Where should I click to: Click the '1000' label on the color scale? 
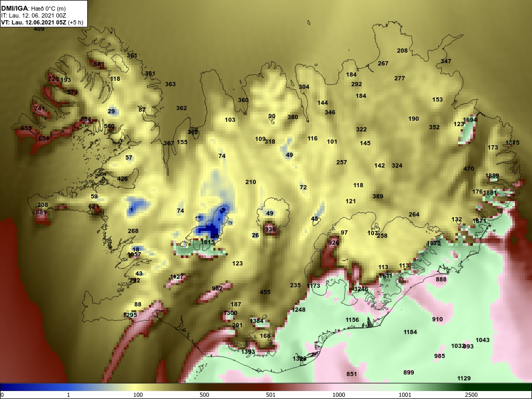tap(338, 395)
